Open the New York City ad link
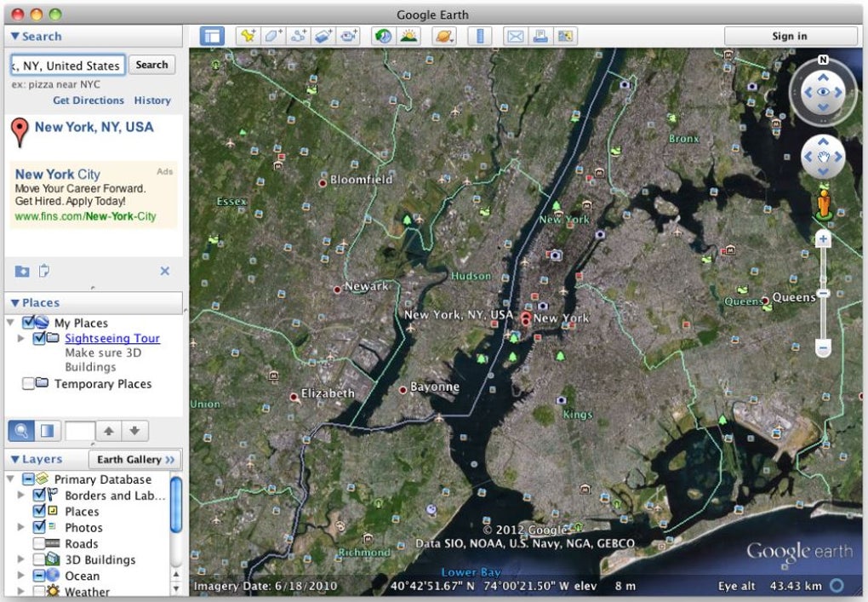The image size is (868, 602). [x=58, y=174]
